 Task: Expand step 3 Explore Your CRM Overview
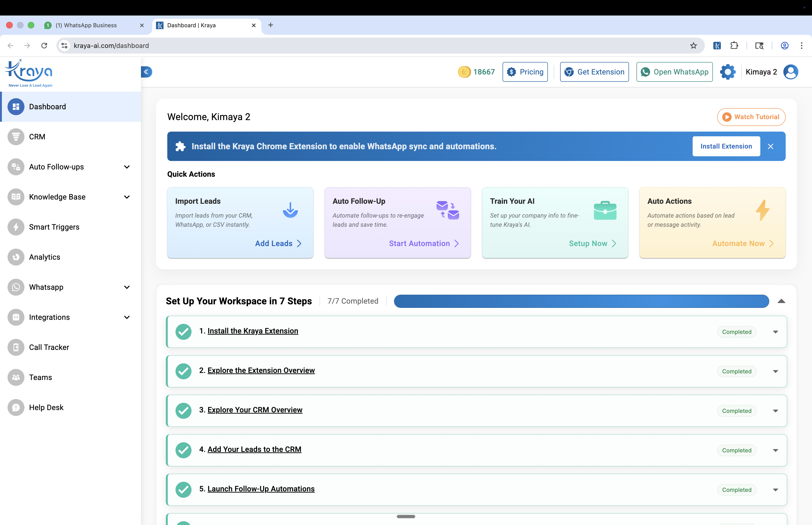[775, 411]
